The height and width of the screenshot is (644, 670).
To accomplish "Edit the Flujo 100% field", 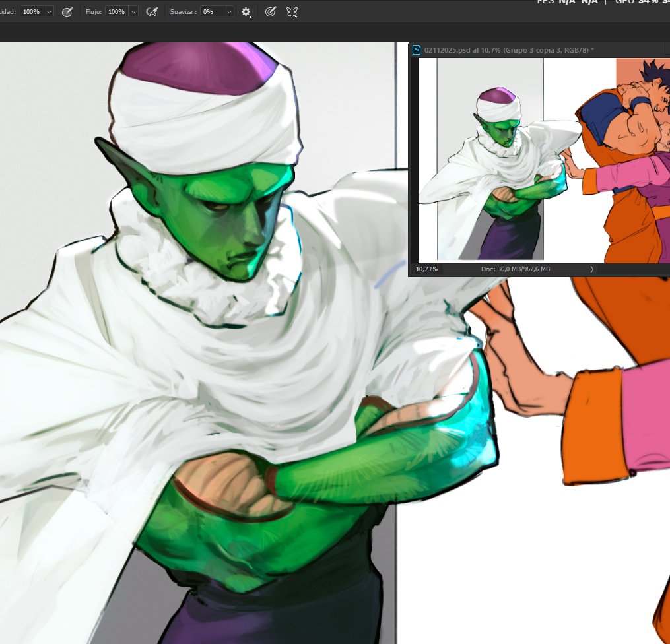I will tap(117, 12).
